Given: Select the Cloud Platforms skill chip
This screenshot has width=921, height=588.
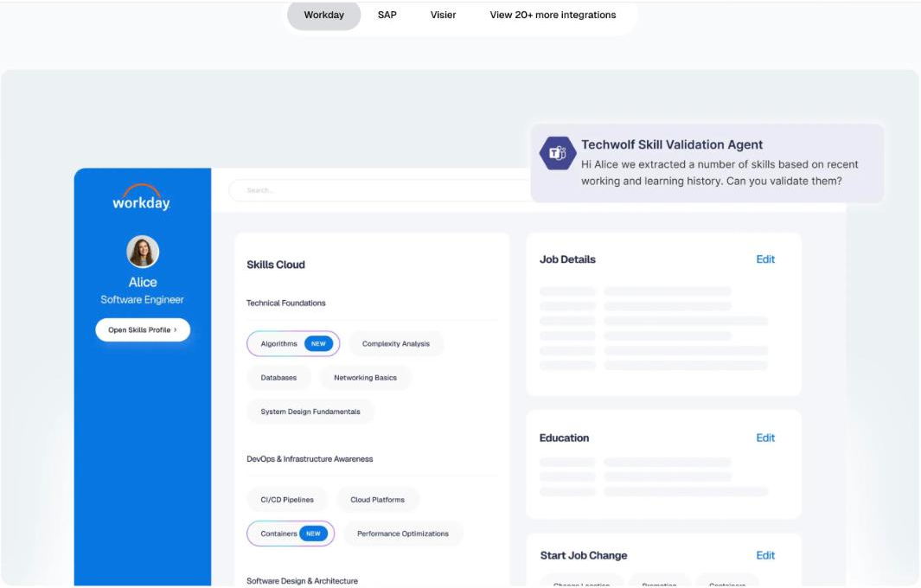Looking at the screenshot, I should click(x=378, y=500).
